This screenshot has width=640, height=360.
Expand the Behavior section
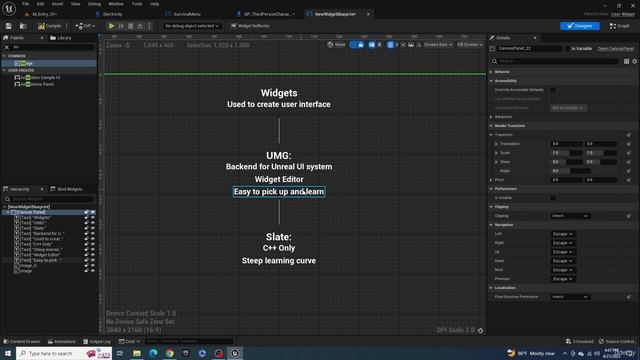[x=491, y=71]
